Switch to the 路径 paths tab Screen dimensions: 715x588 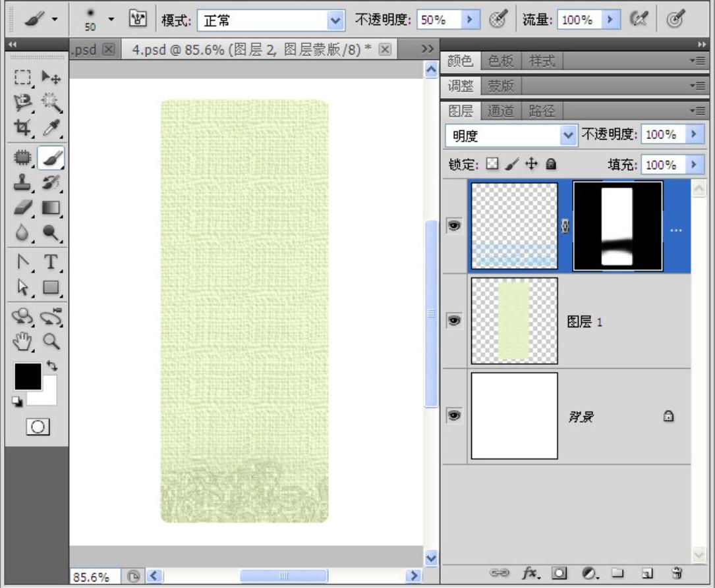pyautogui.click(x=542, y=111)
